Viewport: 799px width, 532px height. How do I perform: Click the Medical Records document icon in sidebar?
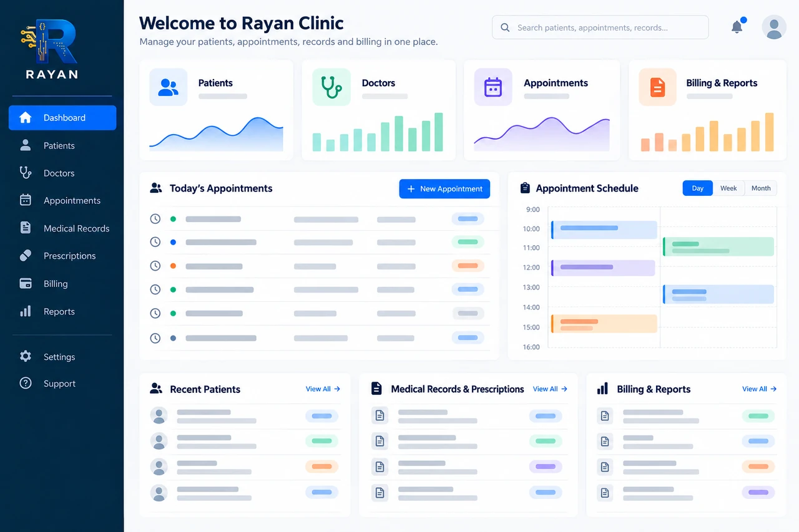(26, 228)
